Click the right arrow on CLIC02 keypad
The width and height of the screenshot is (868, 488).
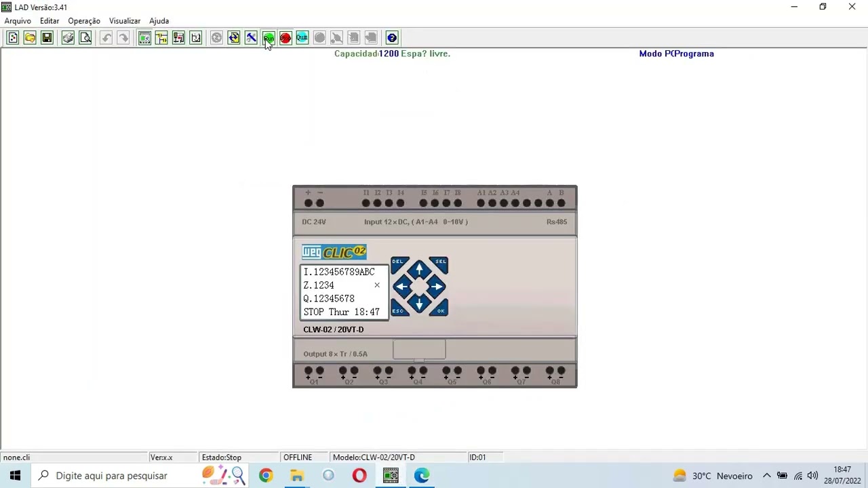437,287
